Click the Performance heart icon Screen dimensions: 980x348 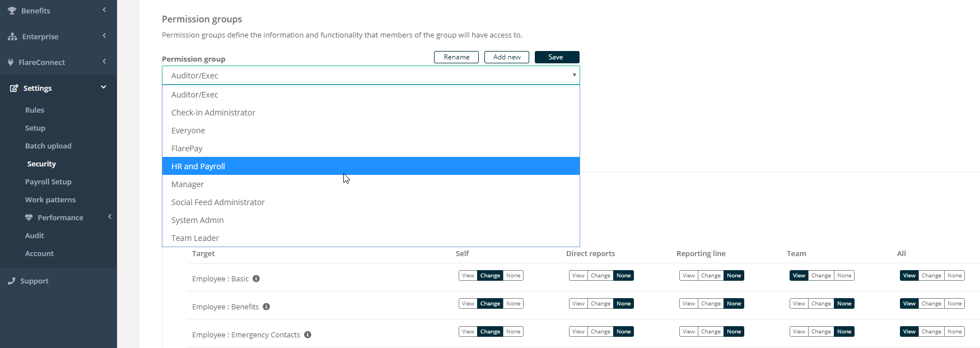(x=29, y=217)
